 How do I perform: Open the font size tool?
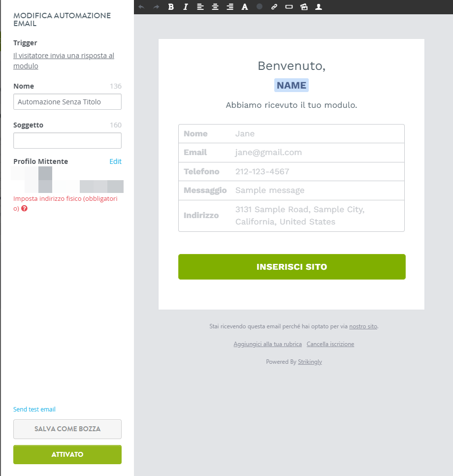pos(245,7)
